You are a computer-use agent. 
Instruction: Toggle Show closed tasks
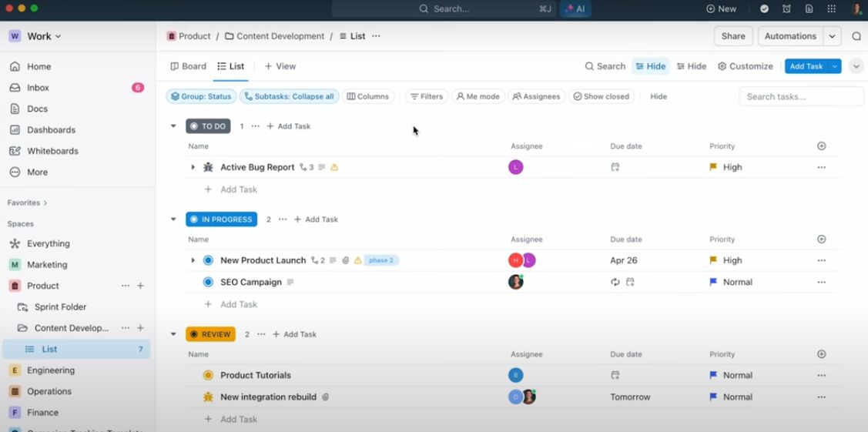coord(602,96)
